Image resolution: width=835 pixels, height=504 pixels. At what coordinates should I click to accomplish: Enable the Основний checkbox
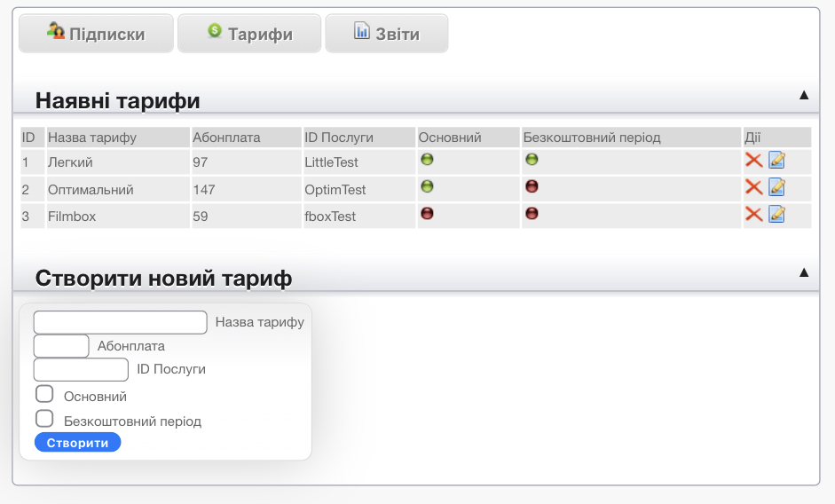click(44, 395)
